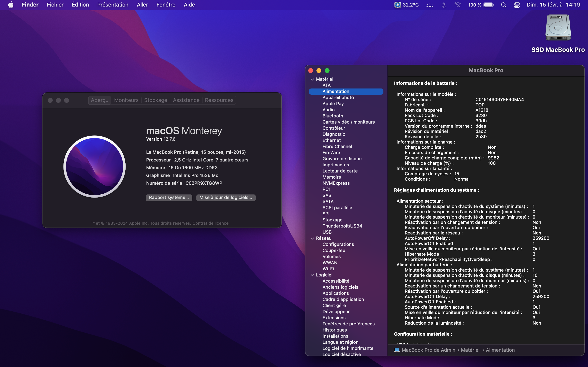Viewport: 588px width, 367px height.
Task: Open Spotlight search magnifier icon
Action: coord(504,5)
